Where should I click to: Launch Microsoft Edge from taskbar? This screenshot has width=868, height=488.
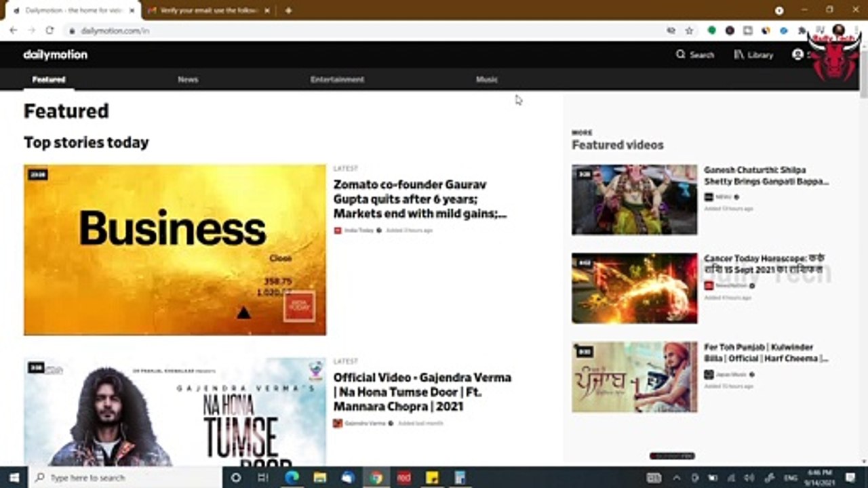292,478
